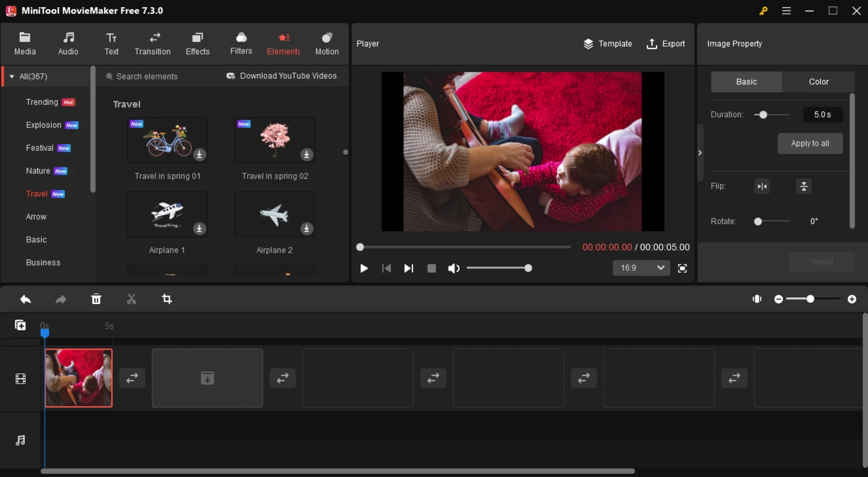This screenshot has height=477, width=868.
Task: Mute the player volume
Action: [453, 268]
